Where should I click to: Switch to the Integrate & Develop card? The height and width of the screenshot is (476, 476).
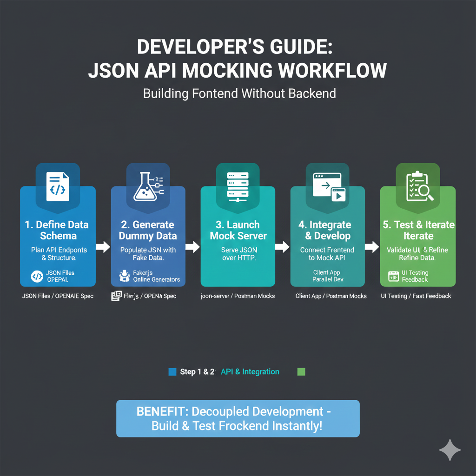[x=327, y=237]
